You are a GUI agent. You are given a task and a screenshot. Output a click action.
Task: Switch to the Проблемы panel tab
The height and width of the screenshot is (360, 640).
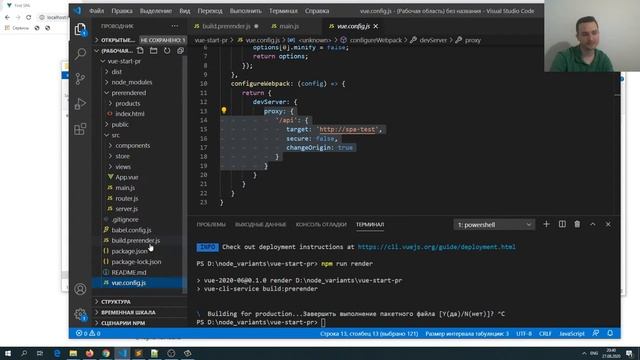coord(211,224)
